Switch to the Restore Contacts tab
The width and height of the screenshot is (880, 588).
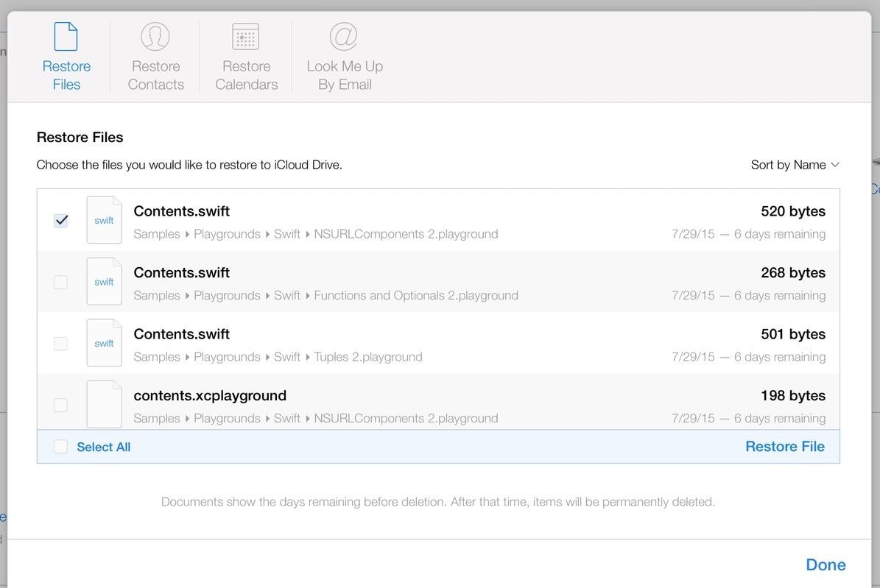(155, 75)
